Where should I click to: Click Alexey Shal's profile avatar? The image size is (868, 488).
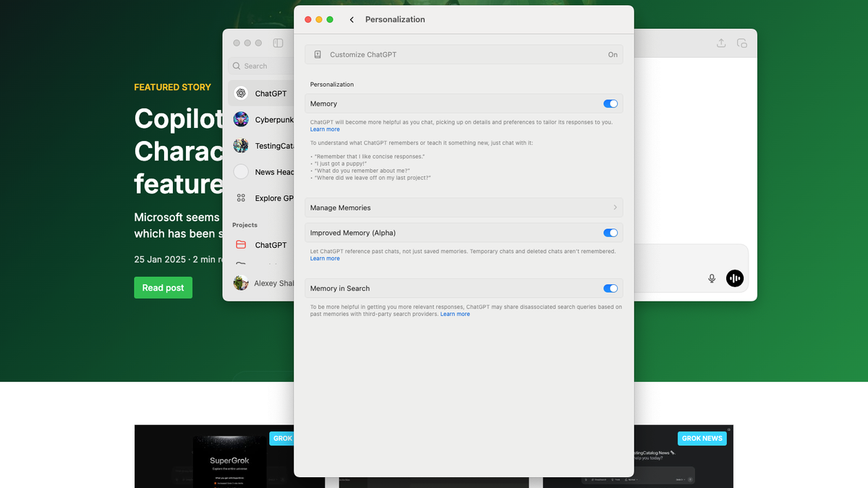240,283
